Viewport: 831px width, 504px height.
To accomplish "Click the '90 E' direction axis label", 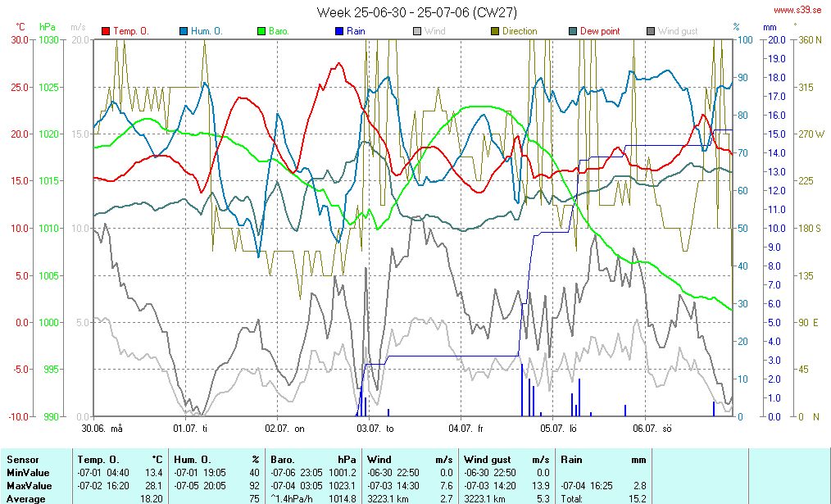I will pyautogui.click(x=811, y=323).
